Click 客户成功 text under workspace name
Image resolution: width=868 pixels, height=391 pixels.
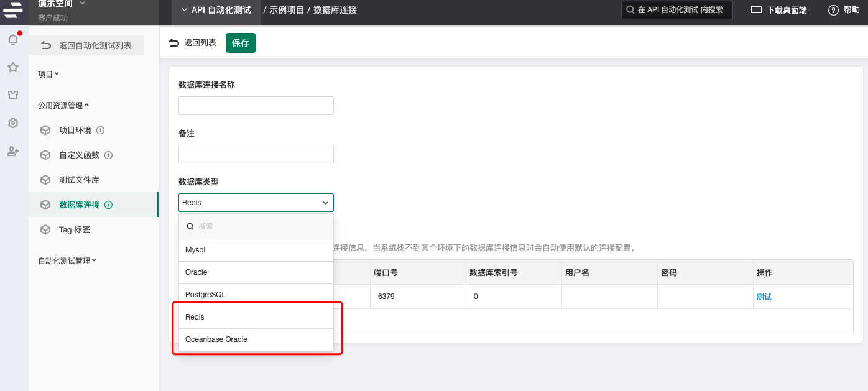click(x=53, y=17)
